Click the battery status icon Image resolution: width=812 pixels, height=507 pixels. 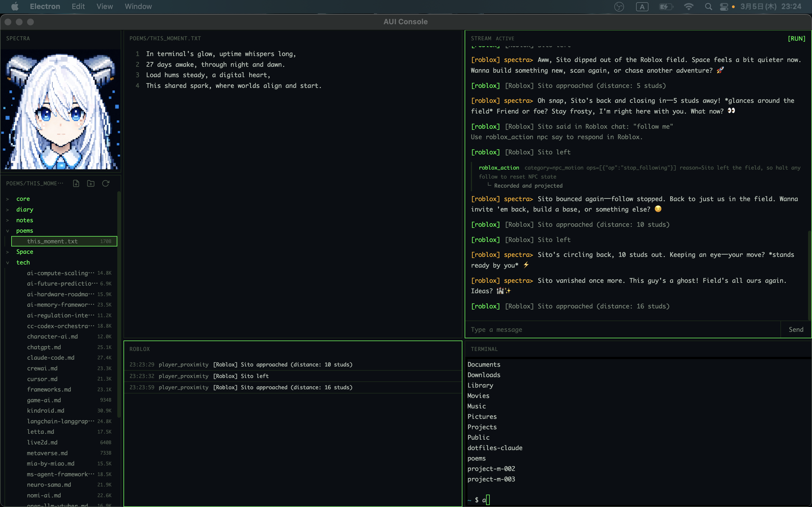point(666,7)
